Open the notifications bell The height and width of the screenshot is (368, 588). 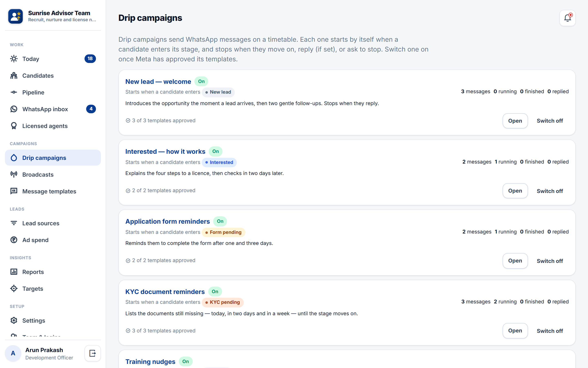click(x=567, y=18)
